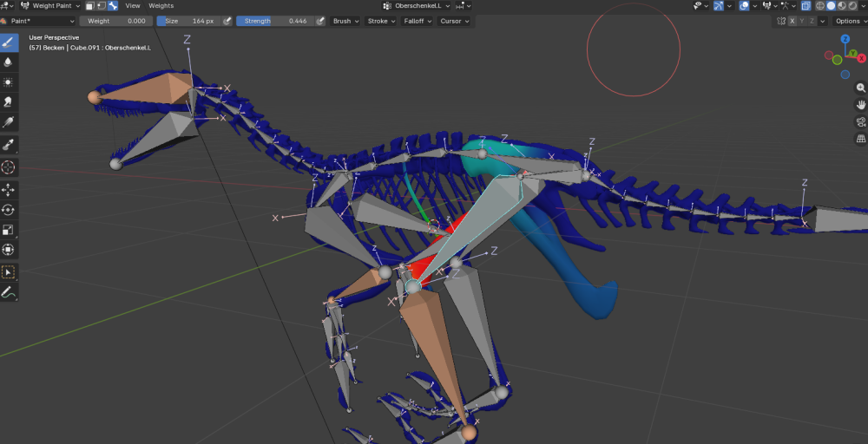The width and height of the screenshot is (868, 444).
Task: Toggle X-ray view mode
Action: click(x=806, y=5)
